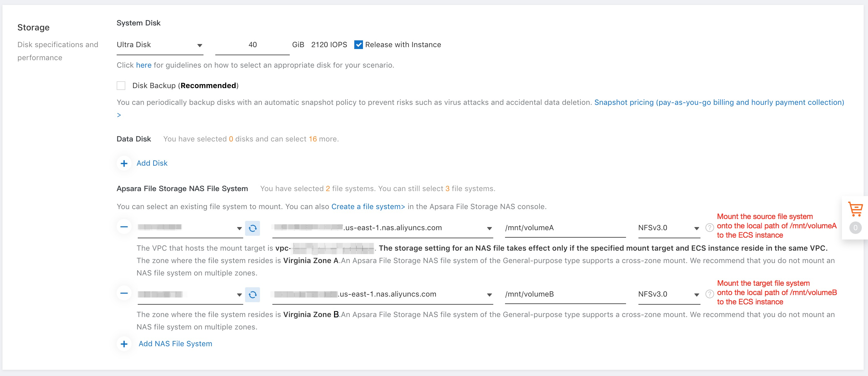The width and height of the screenshot is (868, 376).
Task: Change NFSv3.0 protocol on /mnt/volumeB row
Action: (669, 294)
